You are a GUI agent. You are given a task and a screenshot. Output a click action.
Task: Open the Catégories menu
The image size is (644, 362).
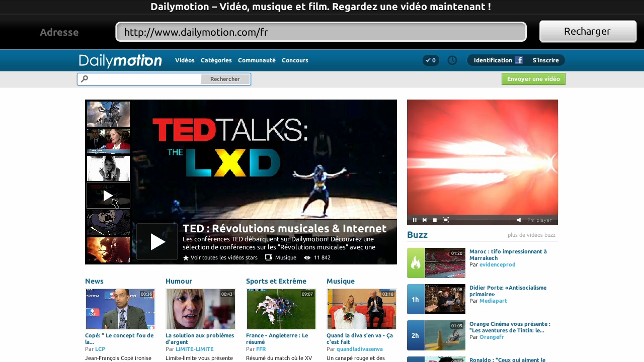tap(216, 60)
